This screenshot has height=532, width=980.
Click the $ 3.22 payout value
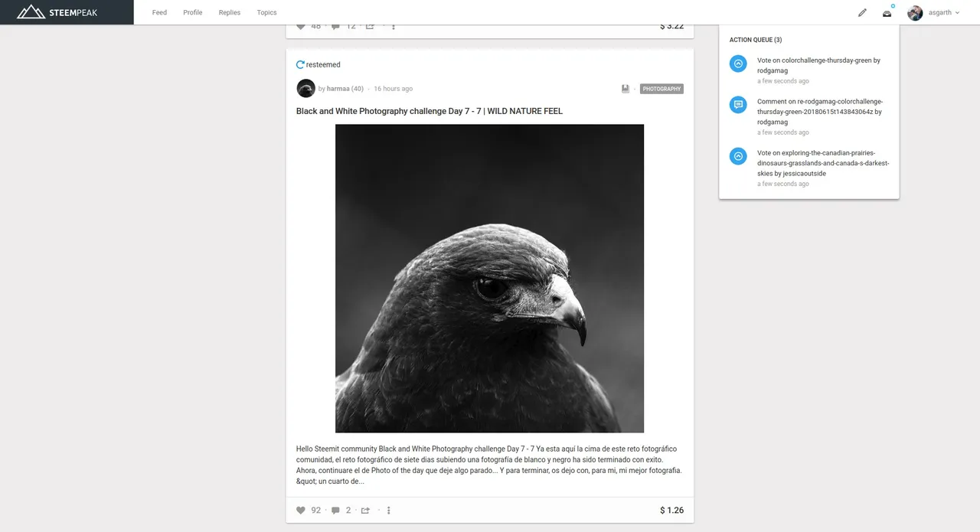click(671, 26)
